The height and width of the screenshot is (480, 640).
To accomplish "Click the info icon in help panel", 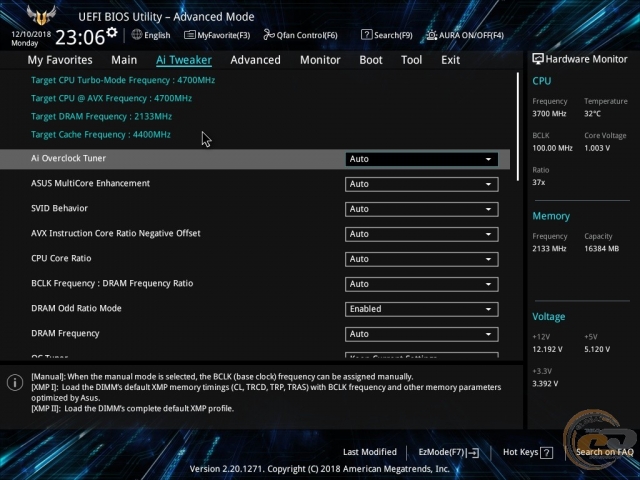I will (15, 382).
